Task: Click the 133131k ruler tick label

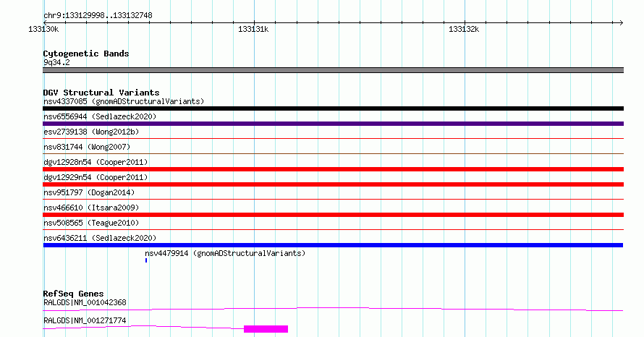Action: coord(253,29)
